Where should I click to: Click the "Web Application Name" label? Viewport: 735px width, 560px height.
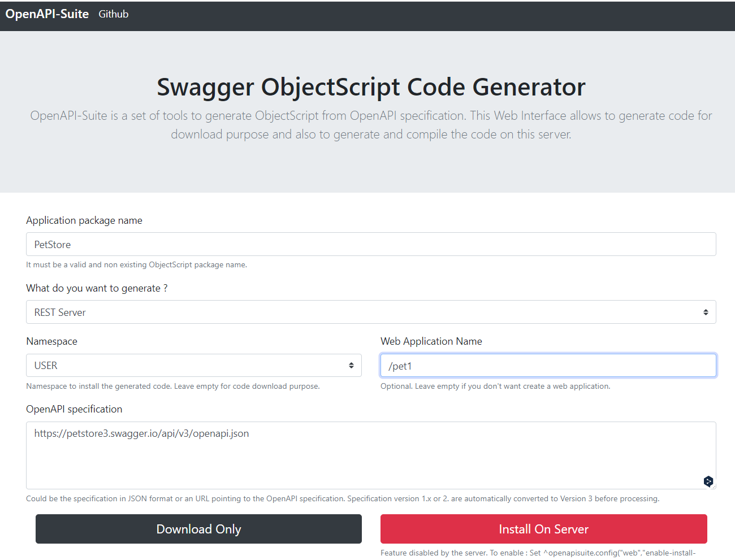click(x=431, y=341)
